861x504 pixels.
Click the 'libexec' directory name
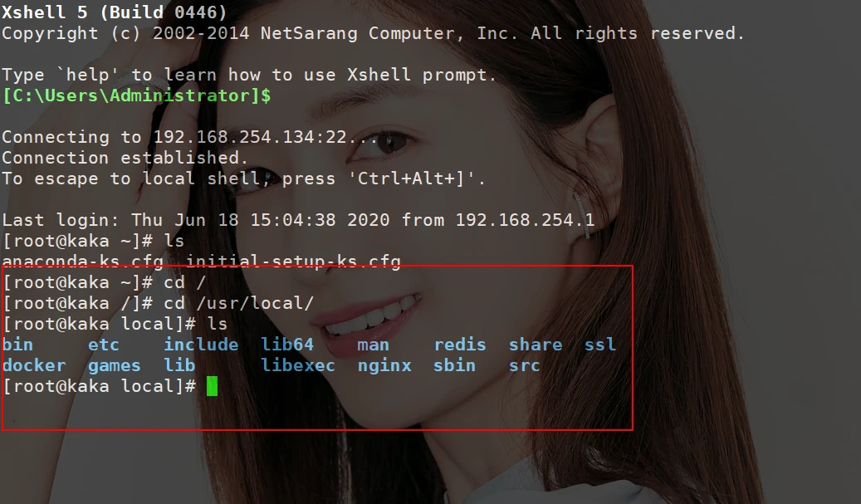pos(298,365)
